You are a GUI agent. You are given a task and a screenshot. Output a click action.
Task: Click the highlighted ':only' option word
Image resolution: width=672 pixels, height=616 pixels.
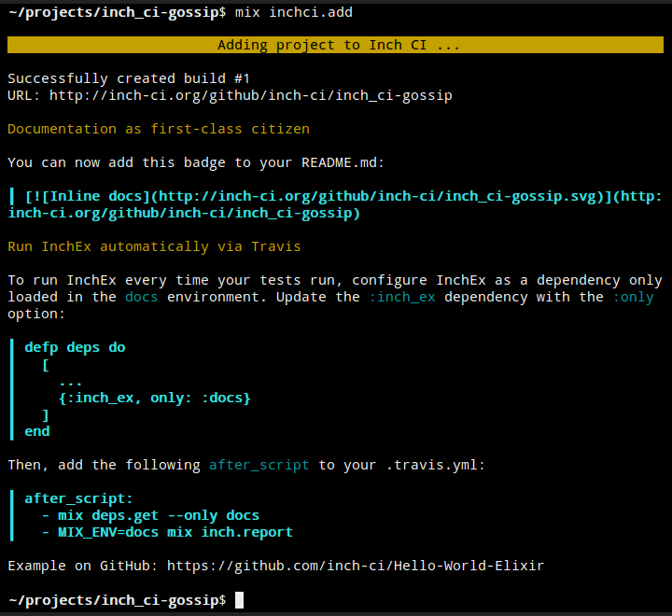click(x=633, y=297)
